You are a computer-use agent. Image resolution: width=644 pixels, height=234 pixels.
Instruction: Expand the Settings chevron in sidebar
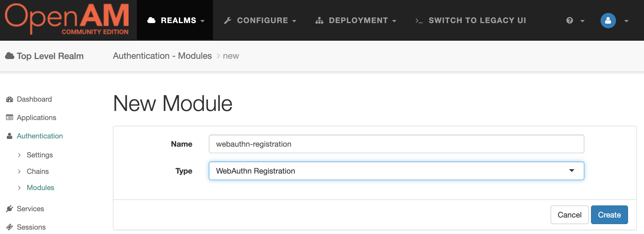(19, 155)
